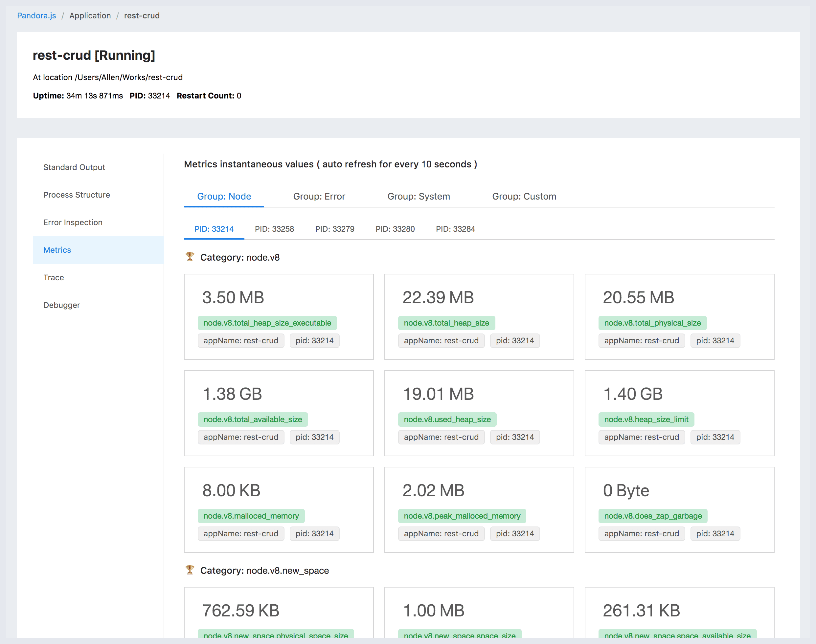Click the trophy icon beside Category: node.v8.new_space
Screen dimensions: 816x644
click(x=190, y=570)
